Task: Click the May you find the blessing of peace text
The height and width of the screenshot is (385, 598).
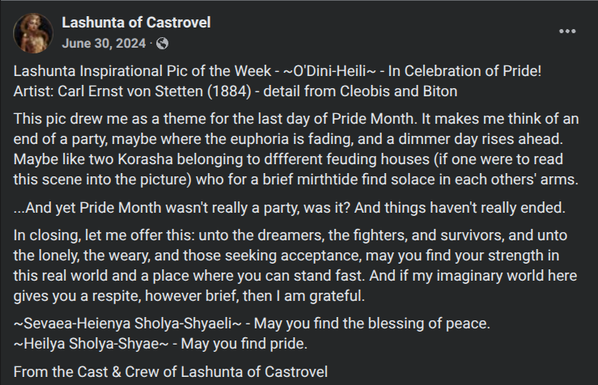Action: (372, 324)
